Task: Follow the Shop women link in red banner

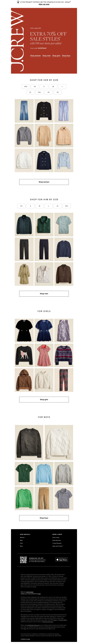Action: click(x=35, y=56)
